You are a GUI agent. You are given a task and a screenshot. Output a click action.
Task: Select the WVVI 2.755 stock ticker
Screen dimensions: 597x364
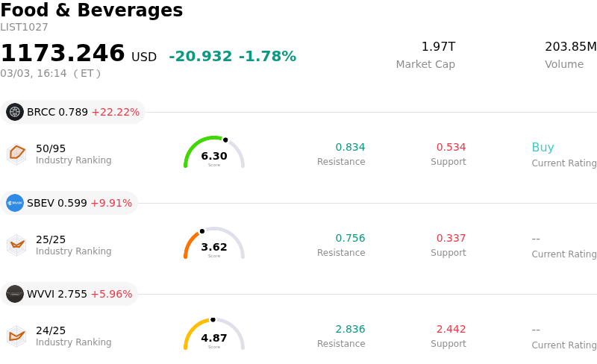coord(57,294)
